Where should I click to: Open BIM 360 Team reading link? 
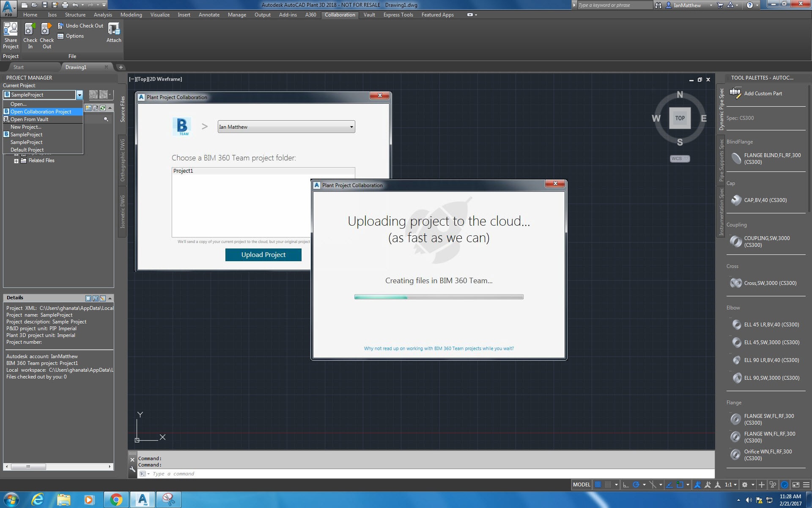pos(439,348)
